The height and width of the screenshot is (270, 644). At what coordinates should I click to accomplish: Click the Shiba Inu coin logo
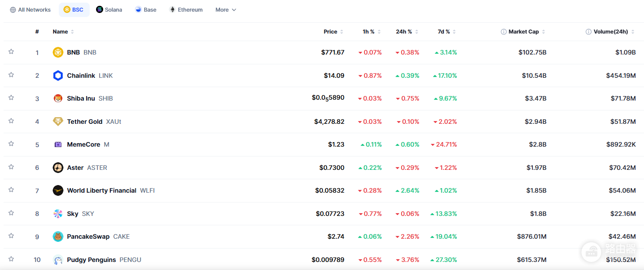(58, 98)
